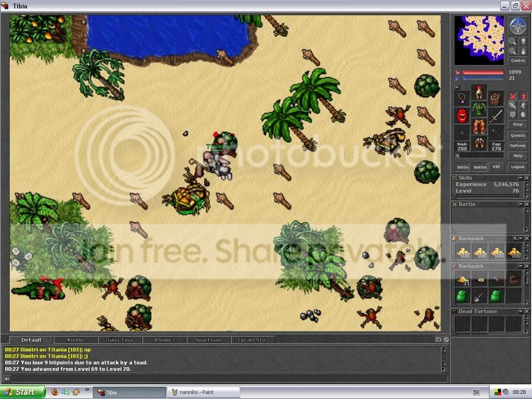532x399 pixels.
Task: Go up one level in first Backpack
Action: [516, 238]
